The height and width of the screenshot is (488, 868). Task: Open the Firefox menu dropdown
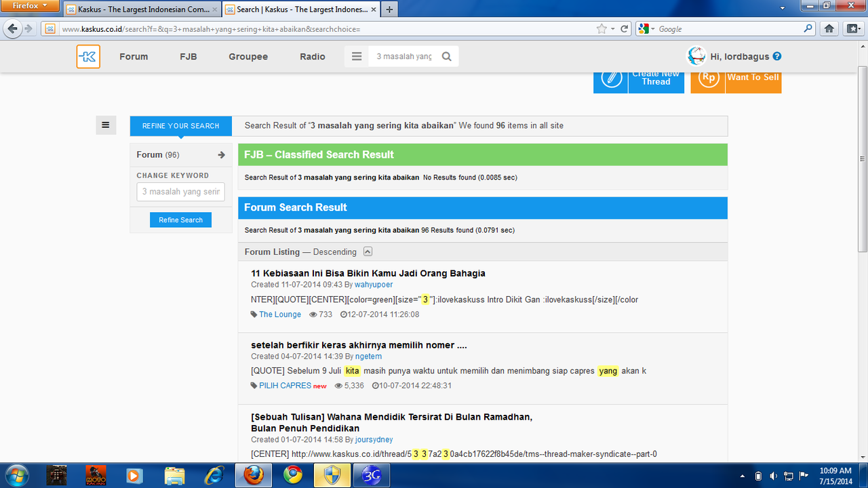[31, 6]
